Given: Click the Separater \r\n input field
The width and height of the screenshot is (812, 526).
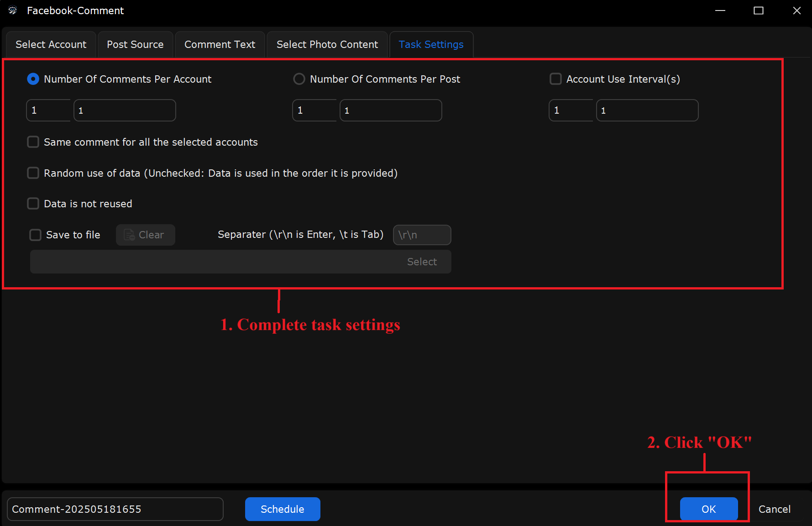Looking at the screenshot, I should point(422,235).
